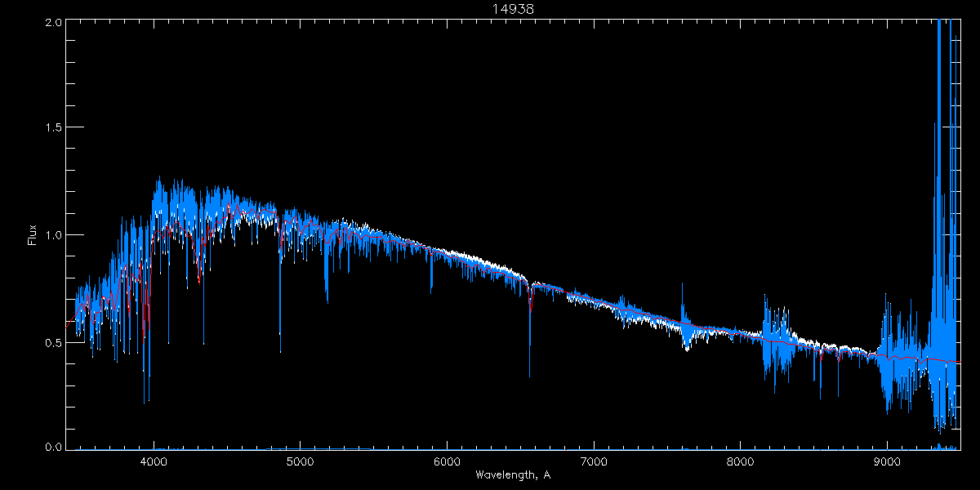Select the 8000 wavelength tick label
This screenshot has height=490, width=980.
tap(740, 461)
